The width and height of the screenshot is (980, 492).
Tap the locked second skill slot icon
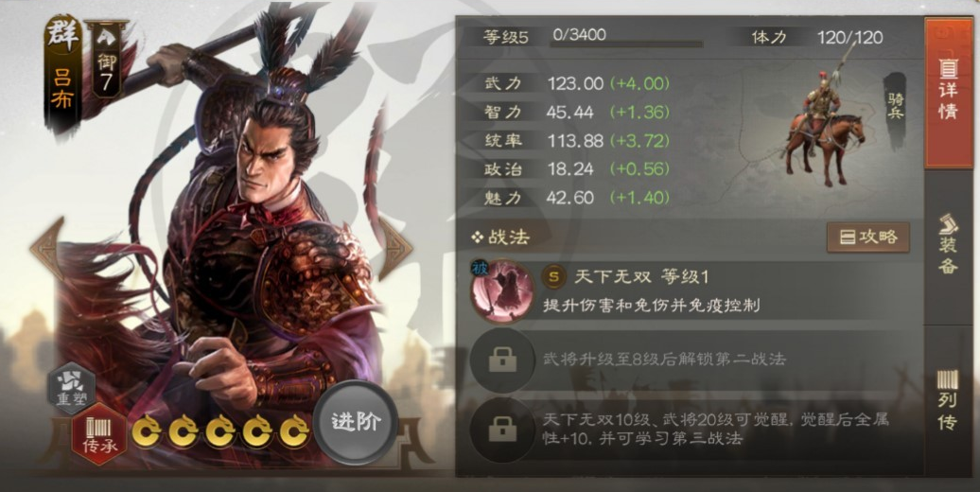pyautogui.click(x=502, y=360)
